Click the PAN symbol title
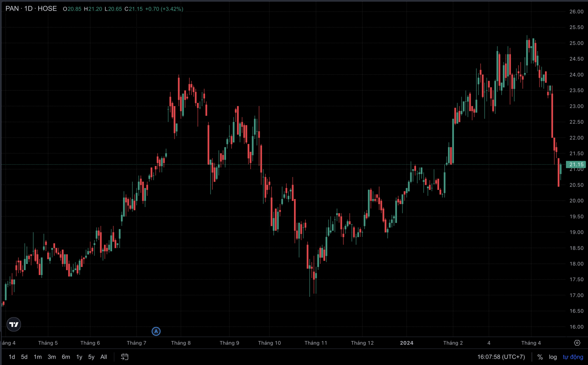 point(12,8)
